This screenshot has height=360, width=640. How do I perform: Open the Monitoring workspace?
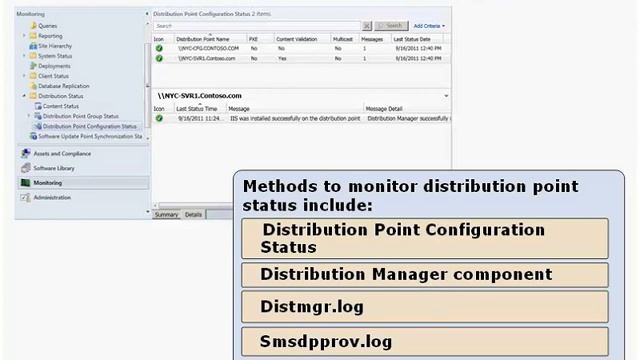click(83, 183)
